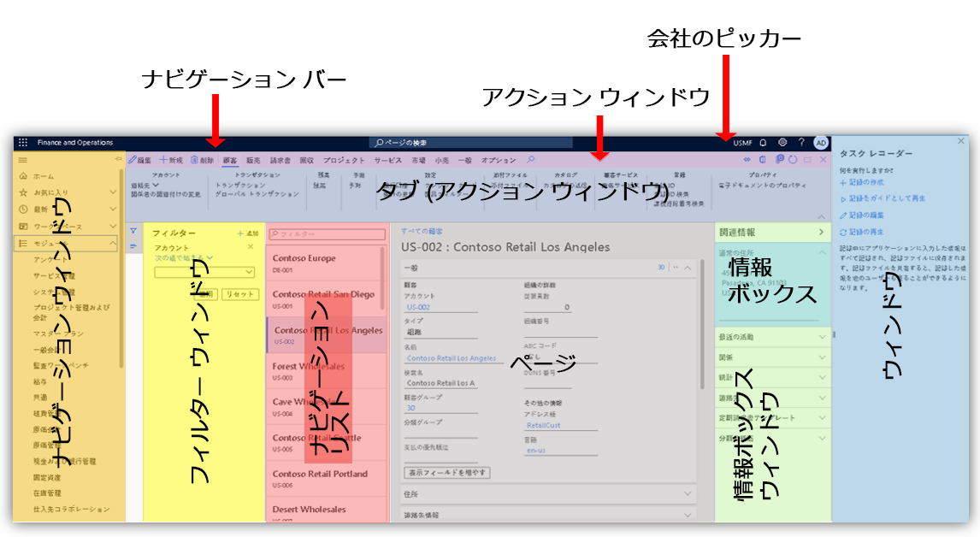Click the ページの検索 search box
The height and width of the screenshot is (537, 980).
471,143
